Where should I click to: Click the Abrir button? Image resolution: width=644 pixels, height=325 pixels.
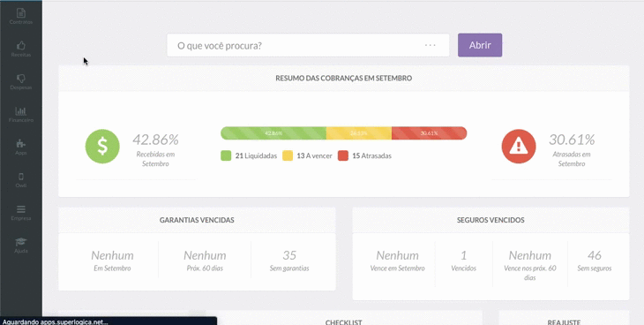(480, 45)
